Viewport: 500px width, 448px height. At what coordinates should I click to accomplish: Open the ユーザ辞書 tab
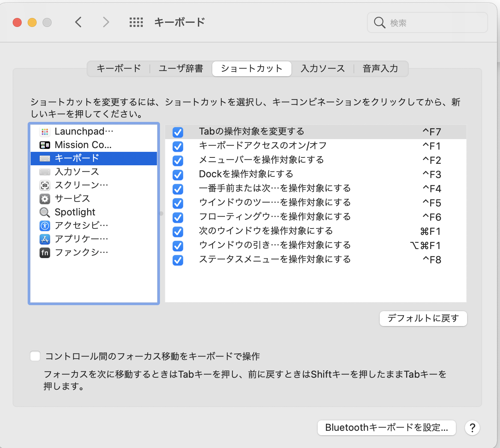[181, 69]
